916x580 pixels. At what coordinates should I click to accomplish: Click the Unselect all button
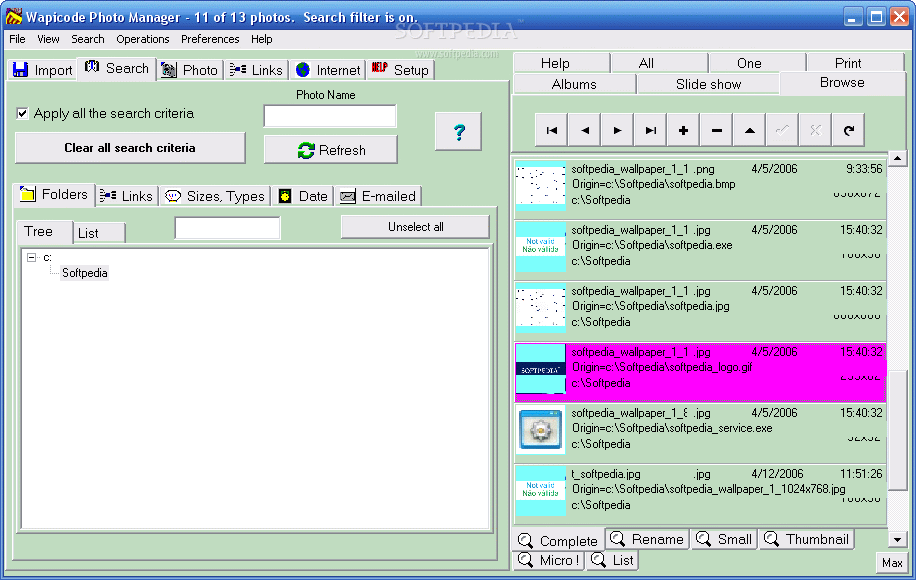pos(415,227)
